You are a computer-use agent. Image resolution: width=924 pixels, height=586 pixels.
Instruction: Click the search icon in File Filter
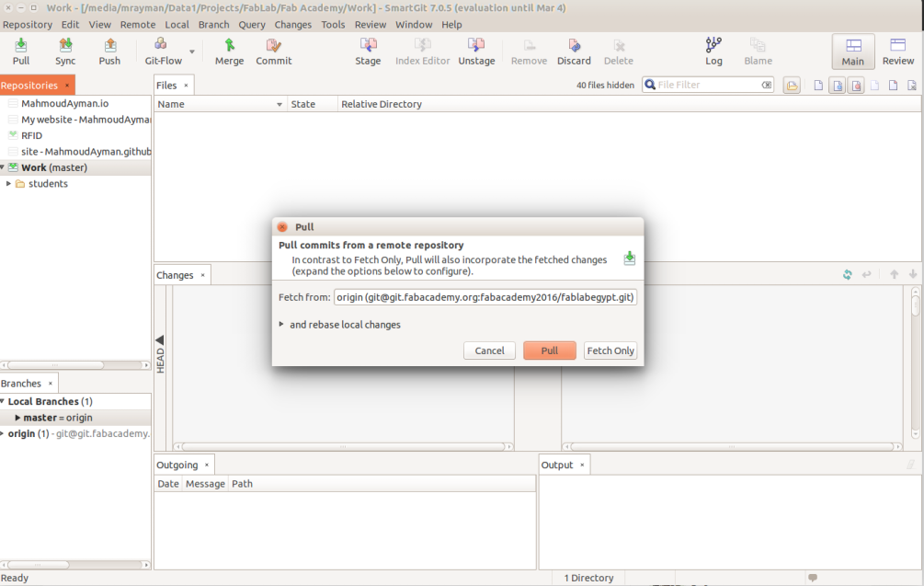coord(650,85)
